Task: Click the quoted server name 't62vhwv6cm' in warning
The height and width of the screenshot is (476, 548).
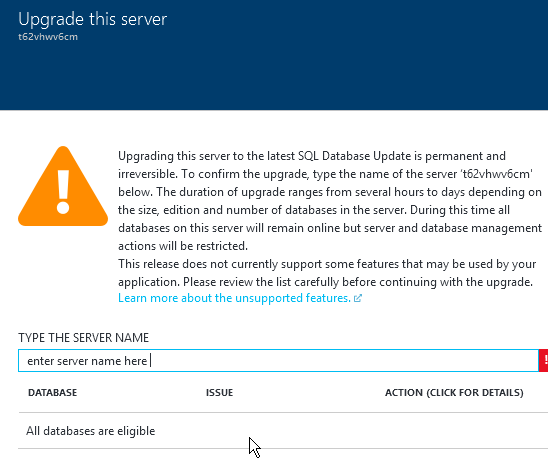Action: coord(496,174)
